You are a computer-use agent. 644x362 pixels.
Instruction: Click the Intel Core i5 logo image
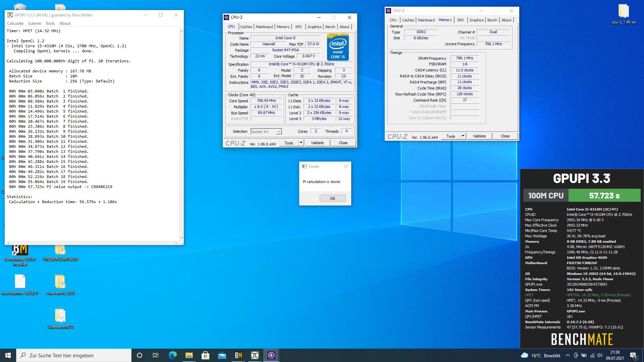point(338,47)
